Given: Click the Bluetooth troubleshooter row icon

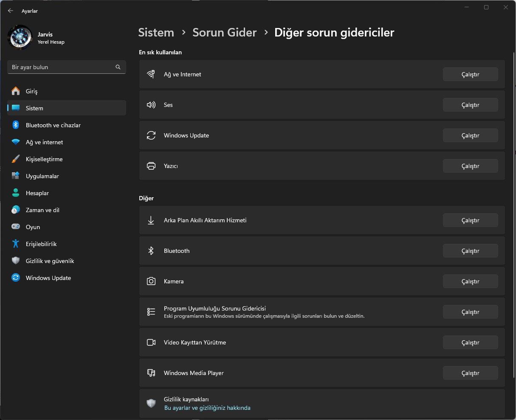Looking at the screenshot, I should tap(151, 251).
